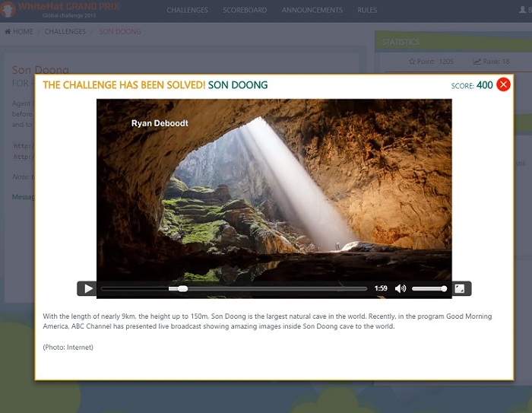Click the Home breadcrumb link
This screenshot has width=532, height=413.
(19, 32)
